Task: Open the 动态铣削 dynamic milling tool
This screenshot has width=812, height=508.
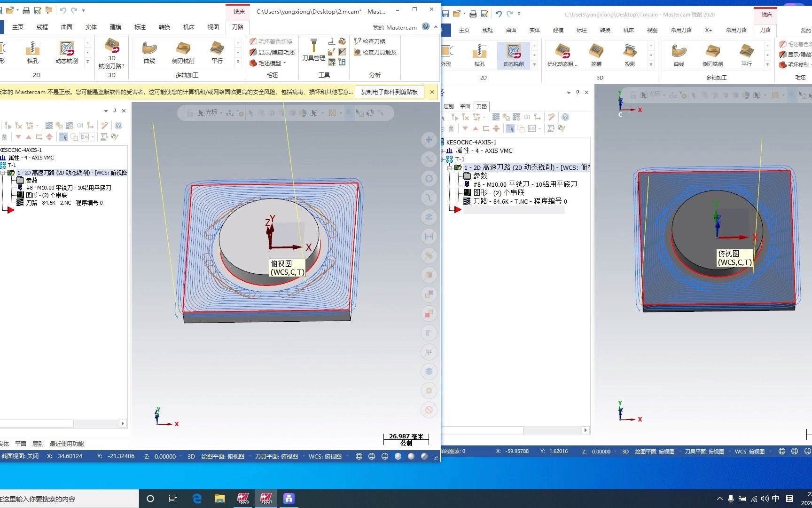Action: point(66,52)
